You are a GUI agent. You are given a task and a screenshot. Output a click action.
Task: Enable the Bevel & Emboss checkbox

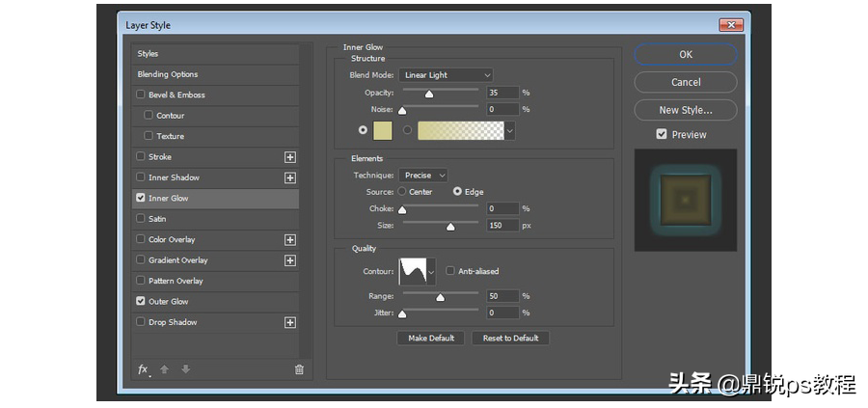point(141,95)
